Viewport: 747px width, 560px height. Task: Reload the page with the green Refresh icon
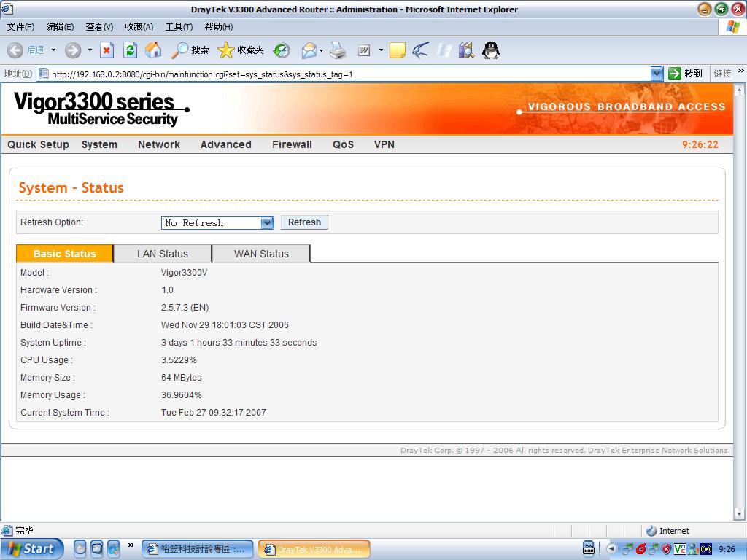click(130, 50)
